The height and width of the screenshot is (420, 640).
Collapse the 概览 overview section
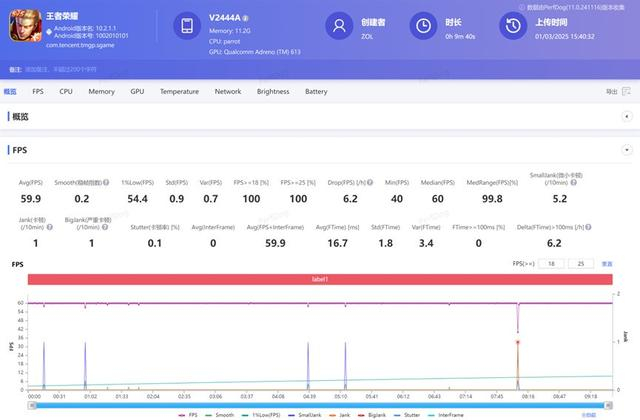(x=625, y=117)
